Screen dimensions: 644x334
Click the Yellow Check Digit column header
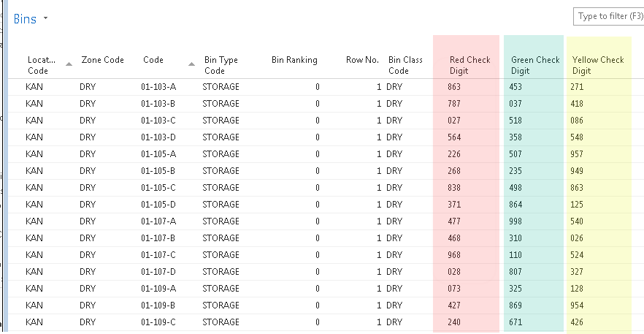click(597, 65)
